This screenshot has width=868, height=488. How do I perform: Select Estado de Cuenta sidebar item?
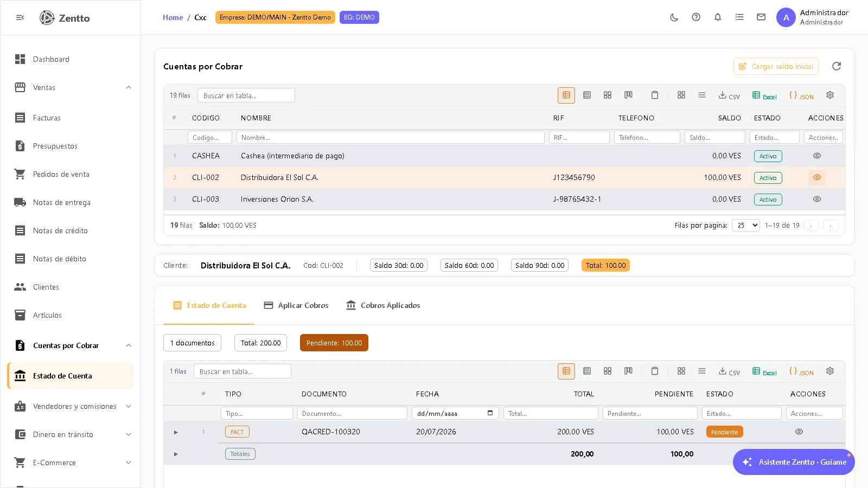71,376
